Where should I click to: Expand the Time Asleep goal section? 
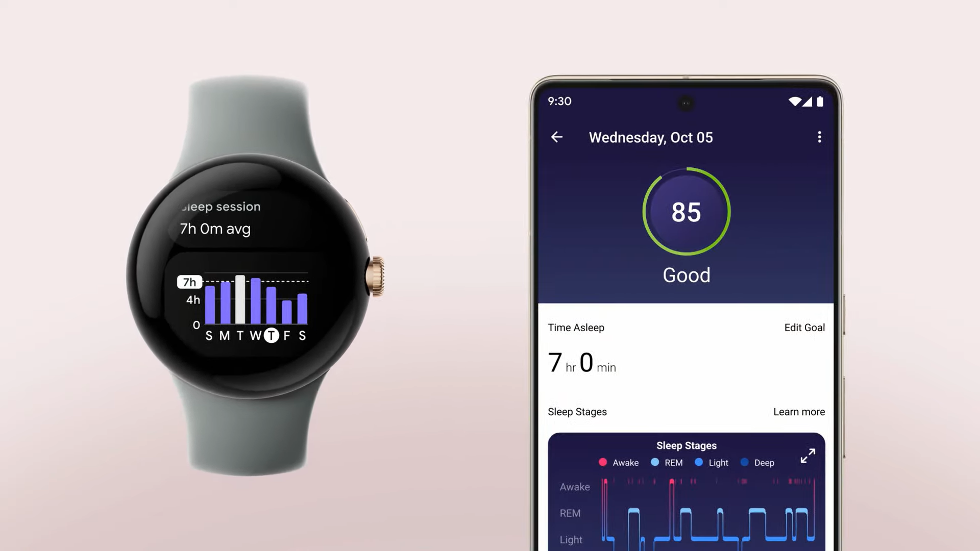pos(804,328)
